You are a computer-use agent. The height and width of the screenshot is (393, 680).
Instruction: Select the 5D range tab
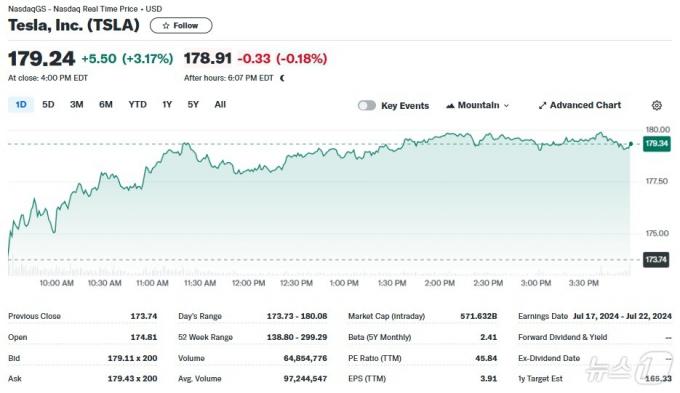tap(48, 105)
